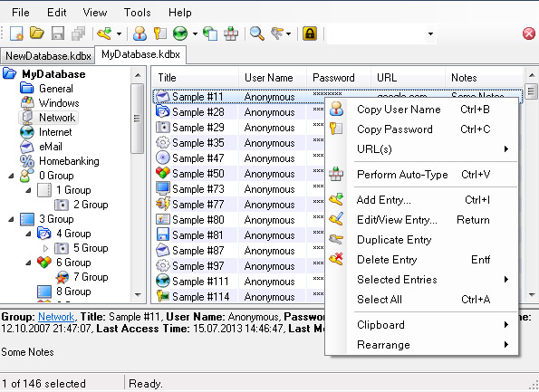Image resolution: width=539 pixels, height=392 pixels.
Task: Choose Duplicate Entry in context menu
Action: (421, 240)
